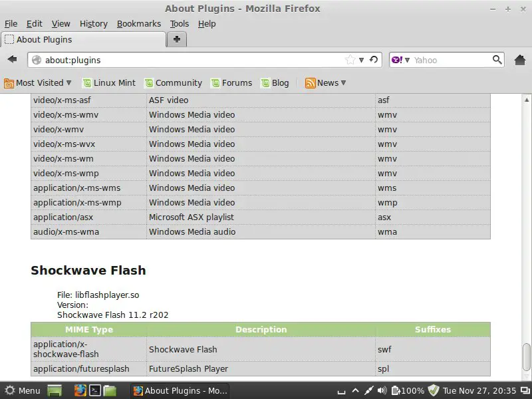Viewport: 532px width, 399px height.
Task: Reload the about:plugins page
Action: pos(374,60)
